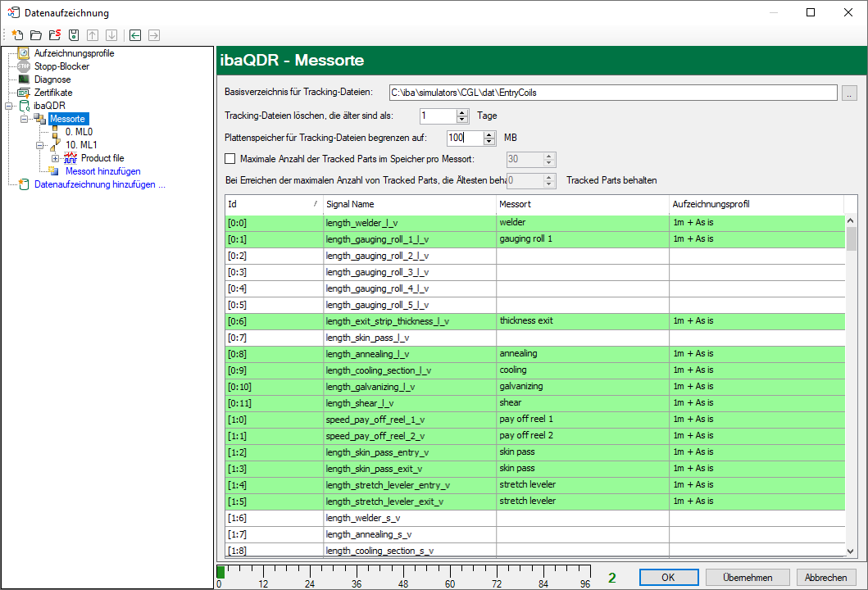Select the length_exit_strip_thickness_l_v cell
The height and width of the screenshot is (590, 868).
click(x=410, y=321)
